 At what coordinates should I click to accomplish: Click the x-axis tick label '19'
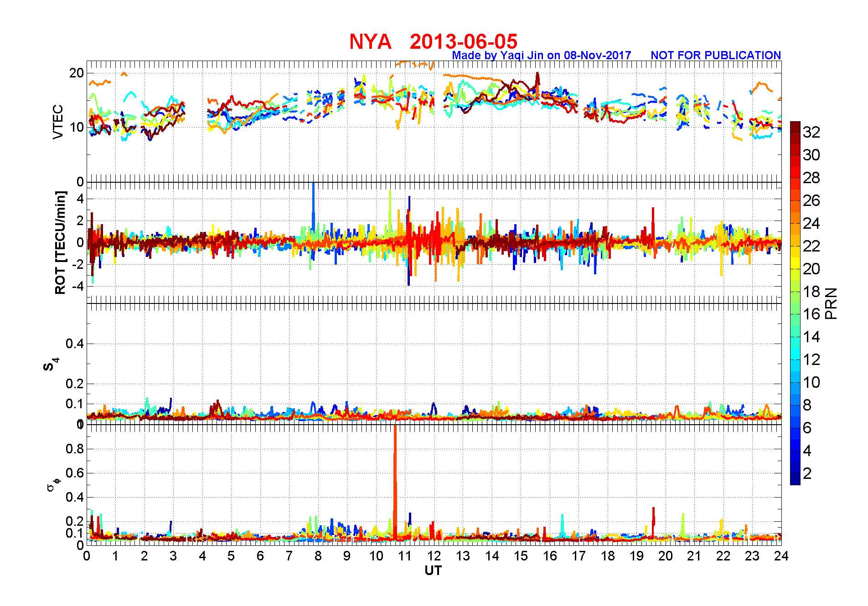636,556
